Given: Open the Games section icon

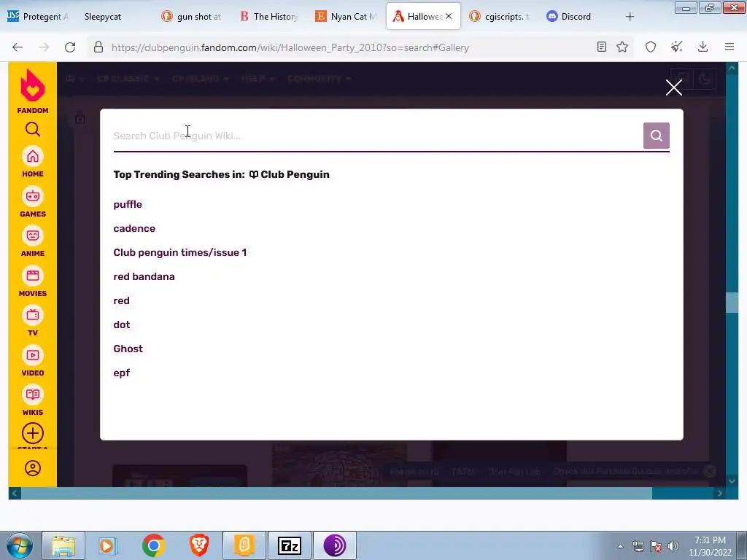Looking at the screenshot, I should coord(32,196).
